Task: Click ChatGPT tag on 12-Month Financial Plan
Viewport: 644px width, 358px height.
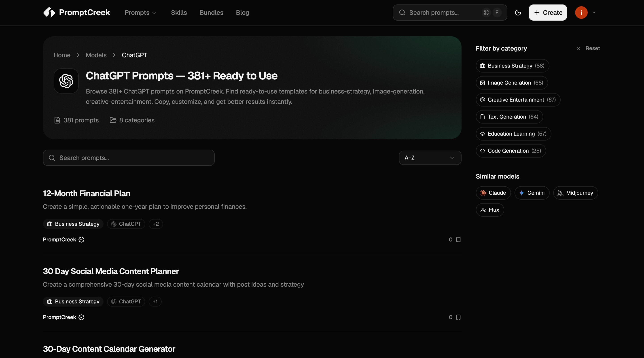Action: pos(126,224)
